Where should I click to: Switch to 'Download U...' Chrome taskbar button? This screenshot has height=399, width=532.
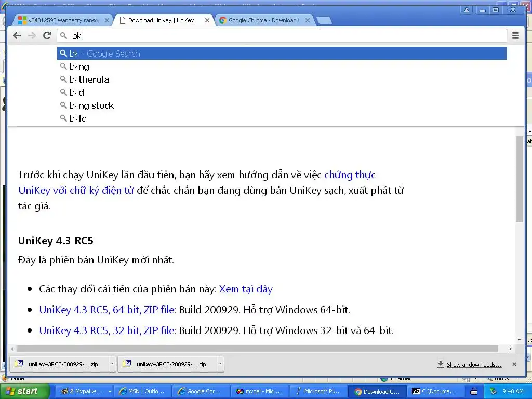(x=377, y=392)
